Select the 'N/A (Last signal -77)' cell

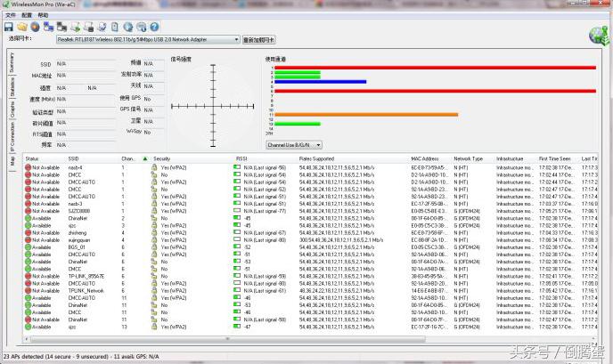[265, 211]
